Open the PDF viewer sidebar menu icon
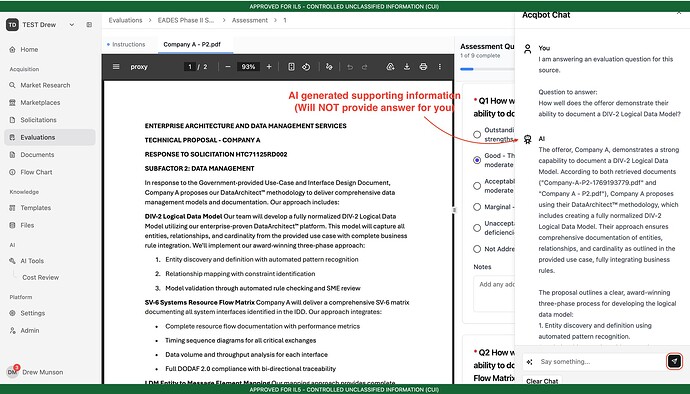Image resolution: width=690 pixels, height=394 pixels. pos(116,67)
